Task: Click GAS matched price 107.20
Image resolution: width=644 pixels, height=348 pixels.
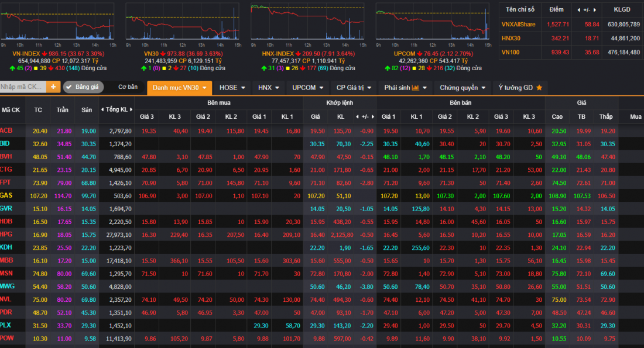Action: [x=316, y=196]
